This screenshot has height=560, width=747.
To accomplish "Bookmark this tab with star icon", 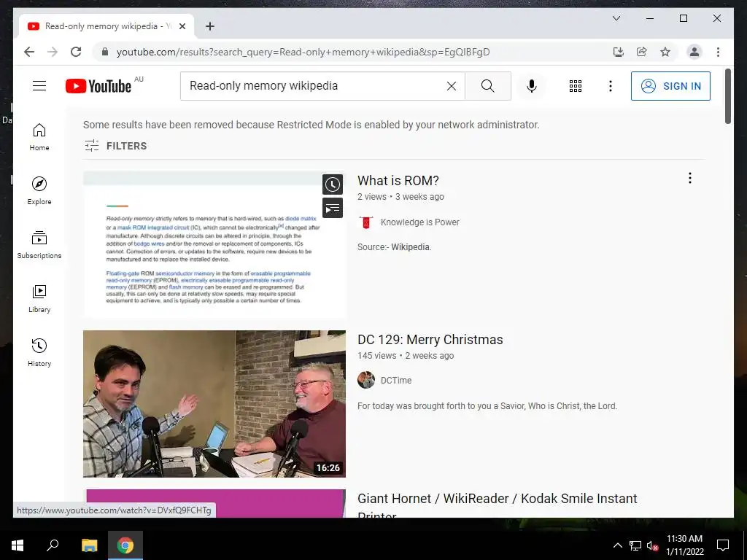I will pos(665,52).
